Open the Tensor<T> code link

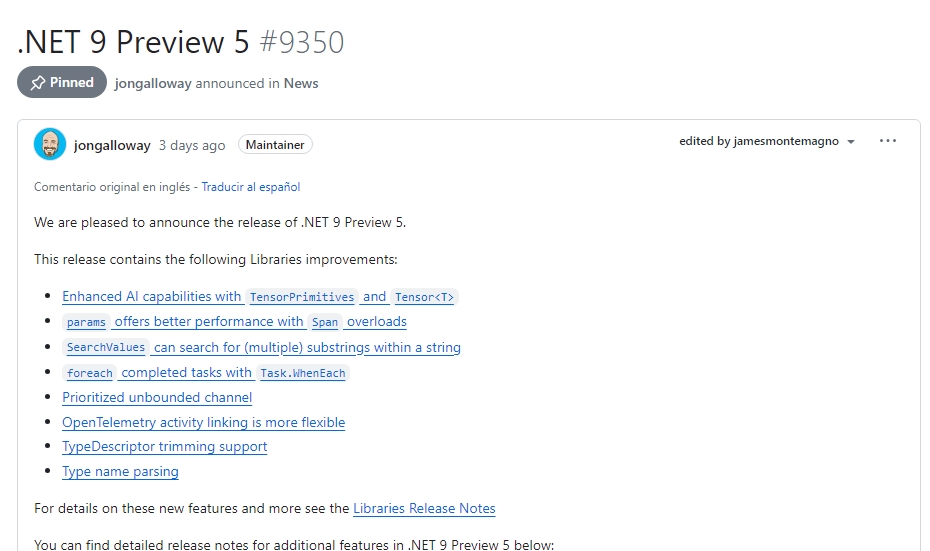click(x=424, y=297)
